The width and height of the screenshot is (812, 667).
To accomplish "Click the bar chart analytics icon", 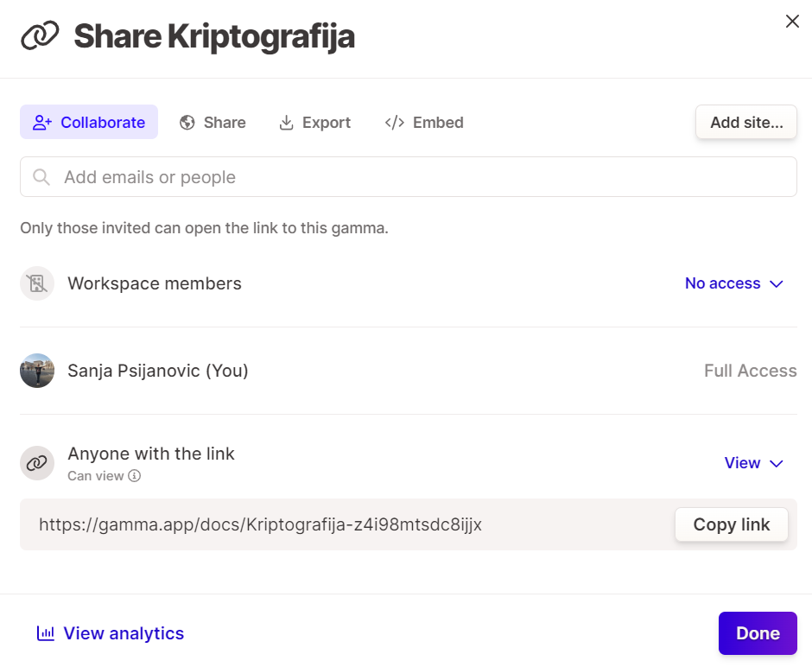I will pos(45,633).
